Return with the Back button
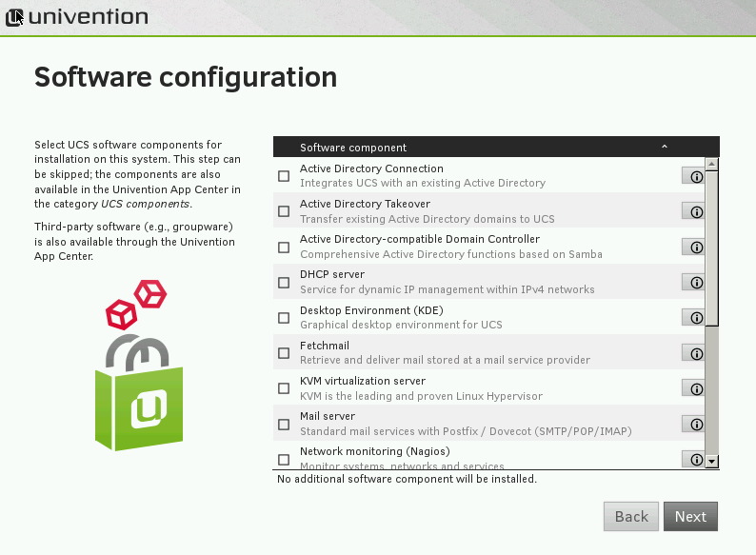The image size is (756, 555). click(631, 516)
